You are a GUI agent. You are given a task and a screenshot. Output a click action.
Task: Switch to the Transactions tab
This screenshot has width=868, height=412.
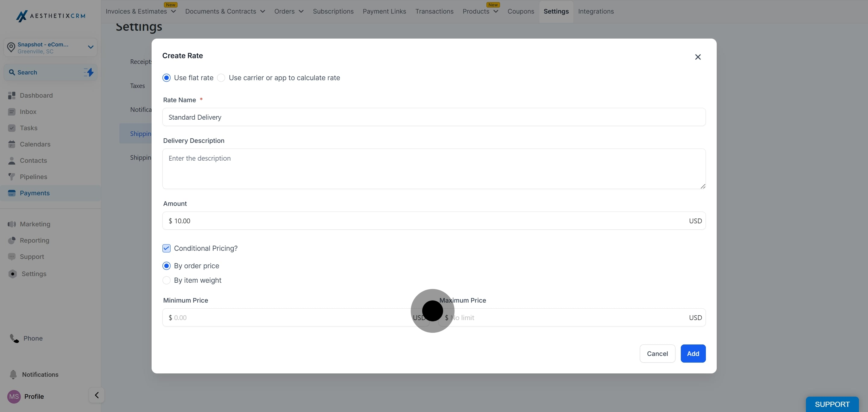(434, 11)
